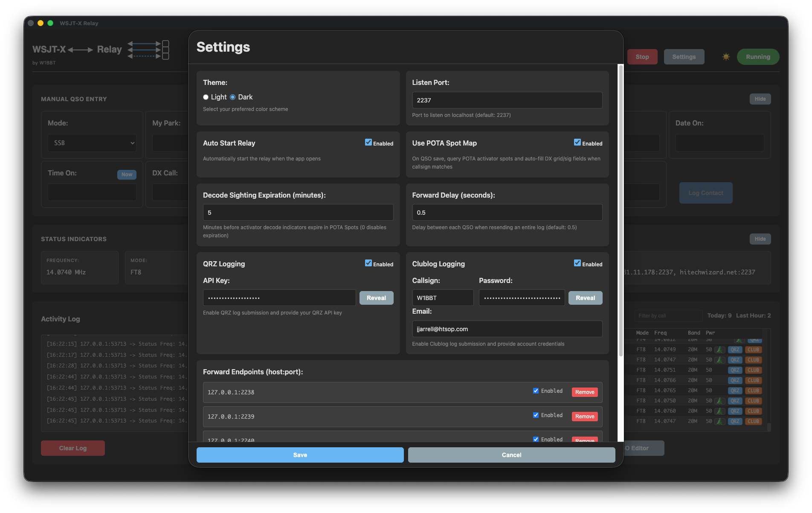Reveal the Clublog password
The image size is (812, 513).
tap(585, 298)
